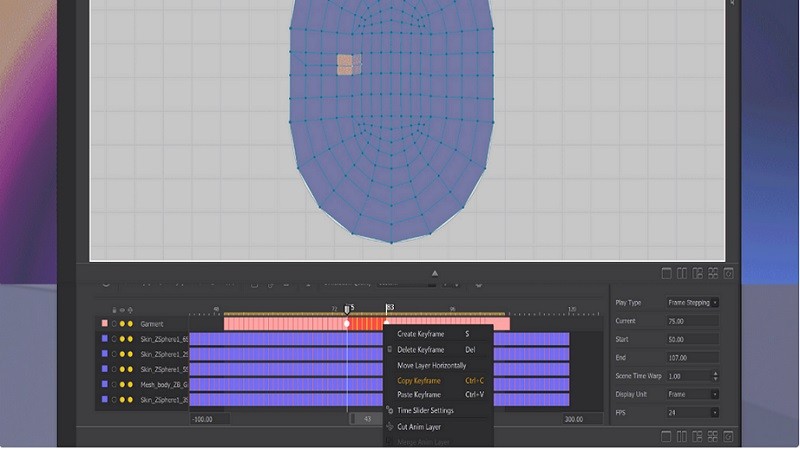The width and height of the screenshot is (800, 450).
Task: Click the trash icon beside Delete Keyframe
Action: (390, 350)
